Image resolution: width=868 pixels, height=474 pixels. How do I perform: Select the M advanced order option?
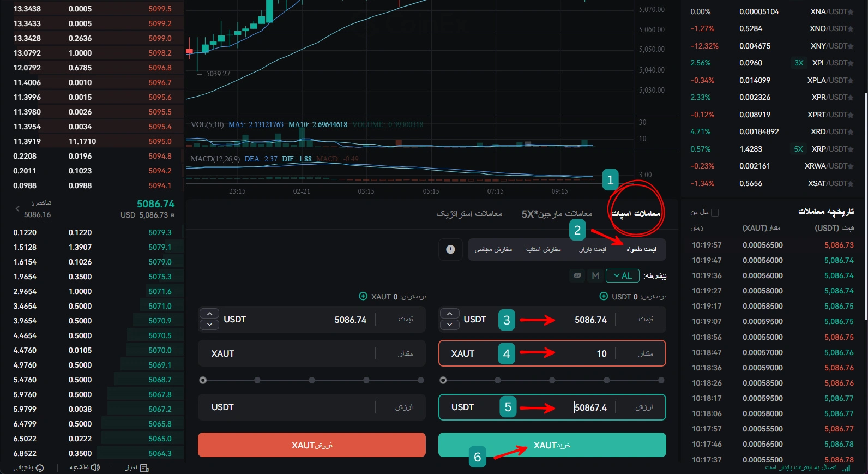point(595,275)
